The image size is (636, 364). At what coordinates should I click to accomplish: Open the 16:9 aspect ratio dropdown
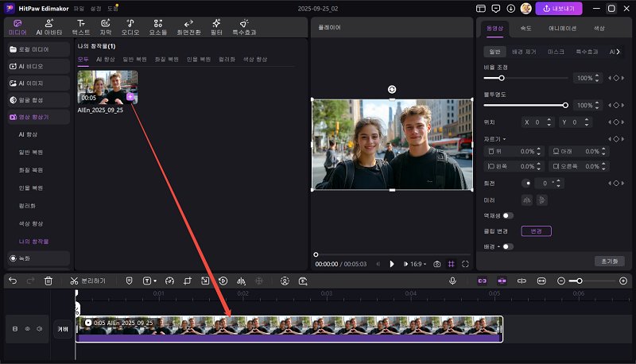click(417, 264)
